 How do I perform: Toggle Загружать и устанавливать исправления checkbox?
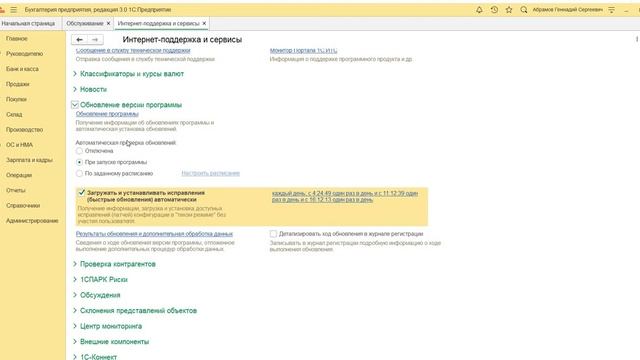(x=81, y=193)
